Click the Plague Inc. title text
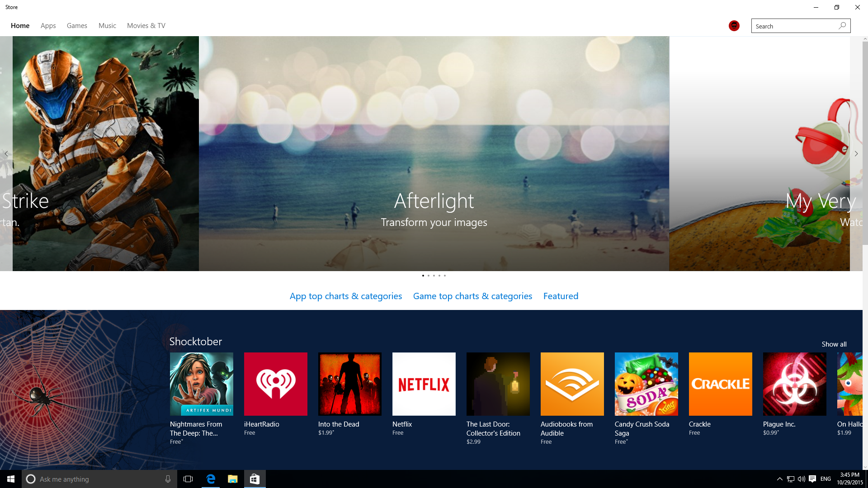 tap(779, 424)
